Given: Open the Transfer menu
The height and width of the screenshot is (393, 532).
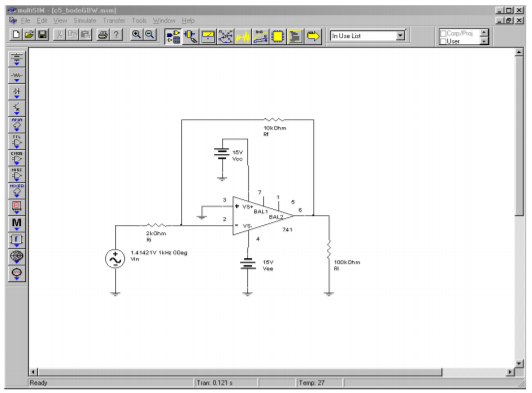Looking at the screenshot, I should point(114,21).
